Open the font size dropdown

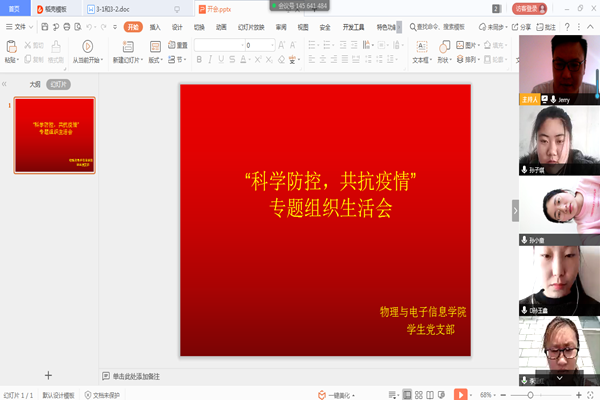click(x=272, y=45)
